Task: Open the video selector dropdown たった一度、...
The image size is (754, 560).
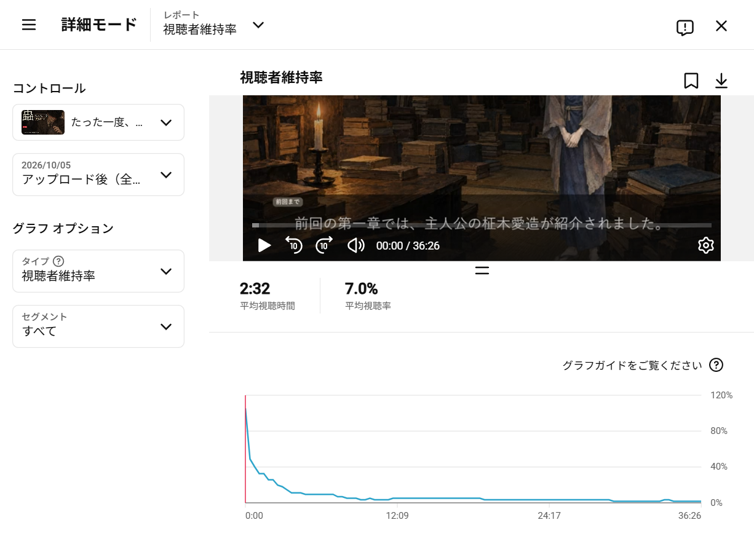Action: [x=98, y=122]
